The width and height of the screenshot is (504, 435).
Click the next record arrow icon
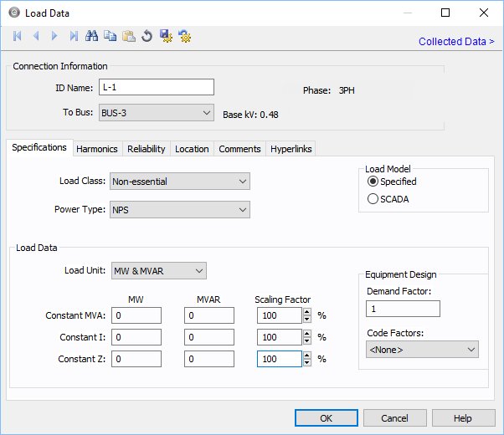coord(54,36)
